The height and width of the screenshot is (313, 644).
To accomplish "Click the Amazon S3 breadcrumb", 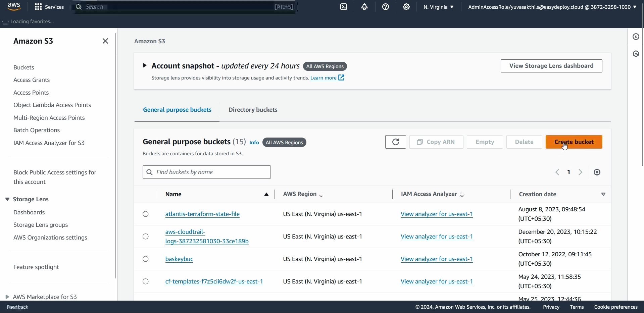I will [x=150, y=41].
